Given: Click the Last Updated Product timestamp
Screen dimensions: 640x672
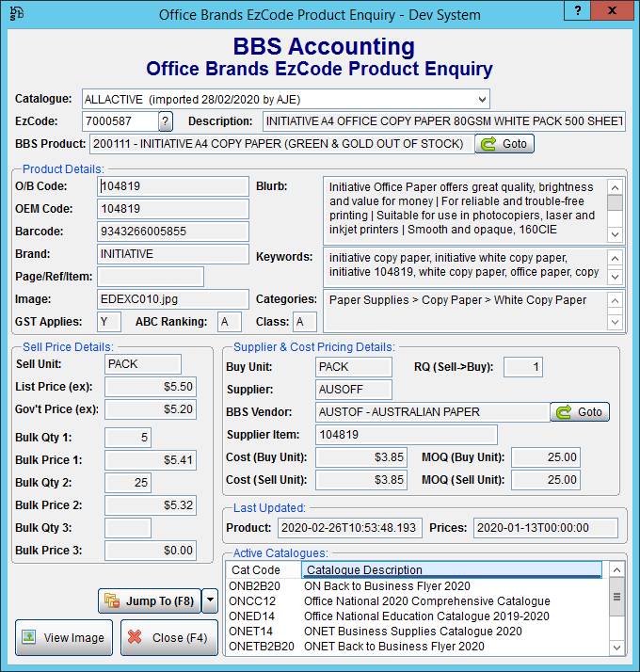Looking at the screenshot, I should coord(350,528).
